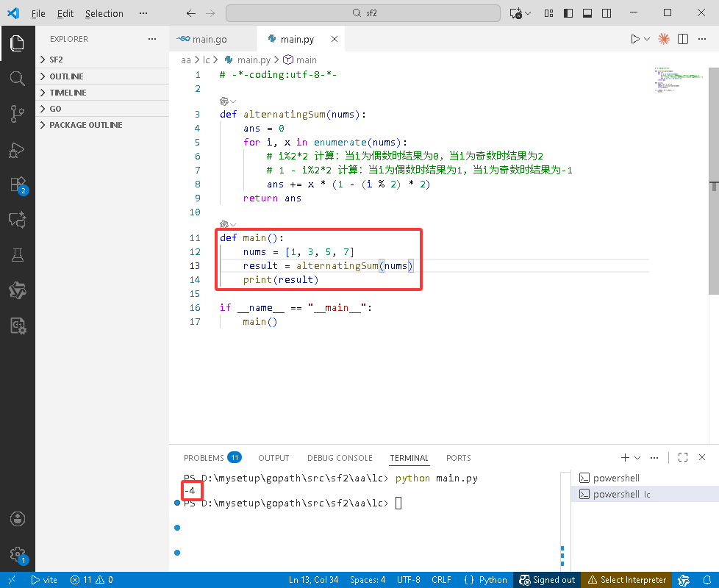This screenshot has width=719, height=588.
Task: Expand the OUTLINE section
Action: (102, 76)
